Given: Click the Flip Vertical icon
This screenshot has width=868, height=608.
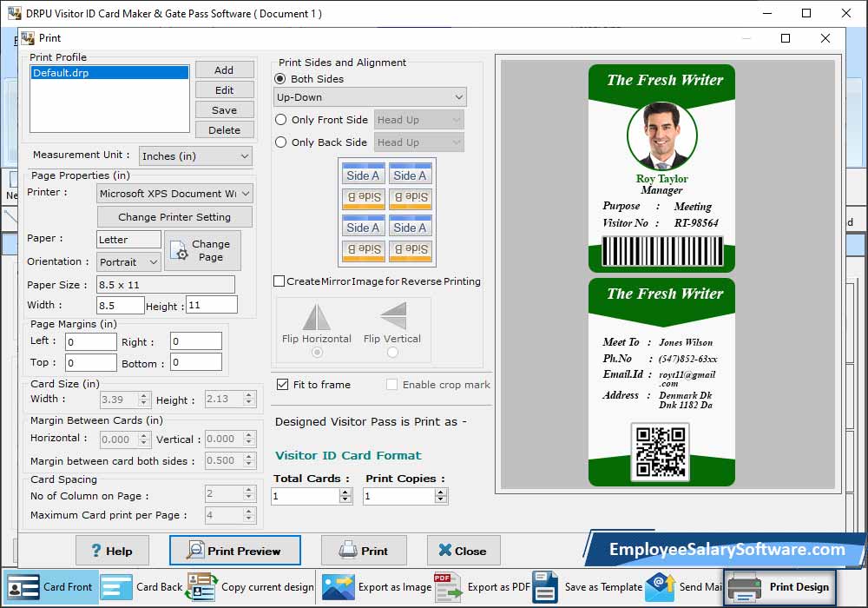Looking at the screenshot, I should (393, 315).
